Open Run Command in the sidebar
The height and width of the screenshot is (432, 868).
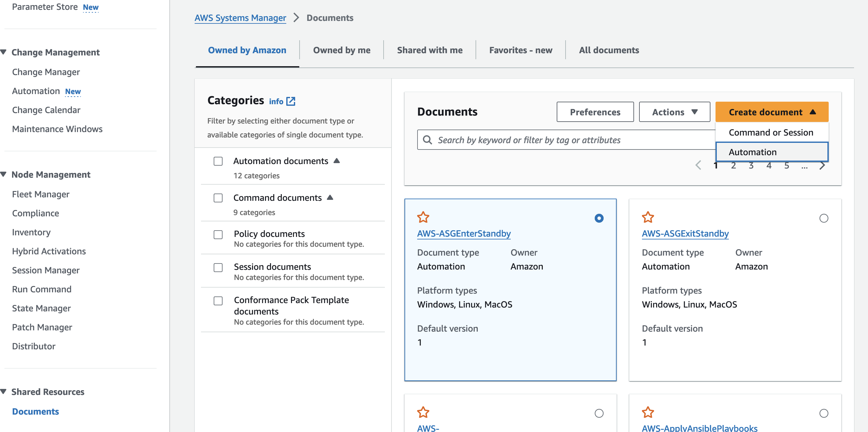click(x=42, y=289)
